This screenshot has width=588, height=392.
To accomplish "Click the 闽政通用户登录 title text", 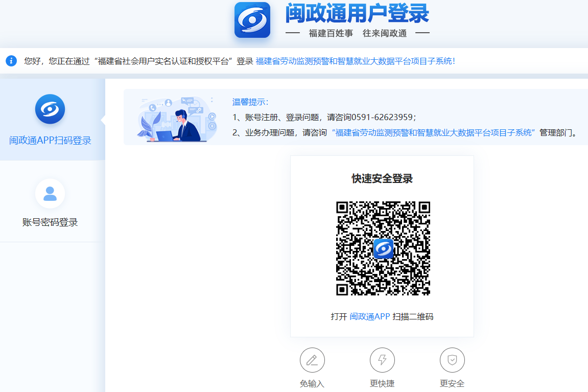I will pyautogui.click(x=357, y=14).
